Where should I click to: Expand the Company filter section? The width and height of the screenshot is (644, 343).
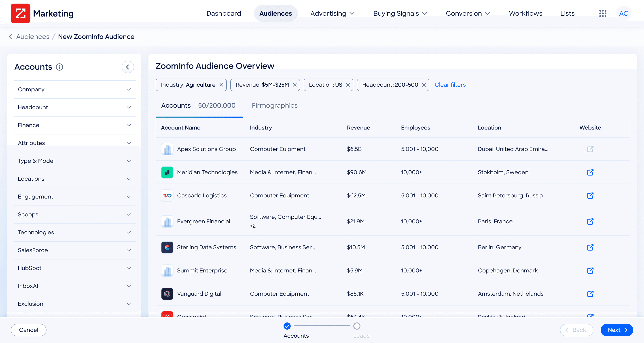[75, 89]
